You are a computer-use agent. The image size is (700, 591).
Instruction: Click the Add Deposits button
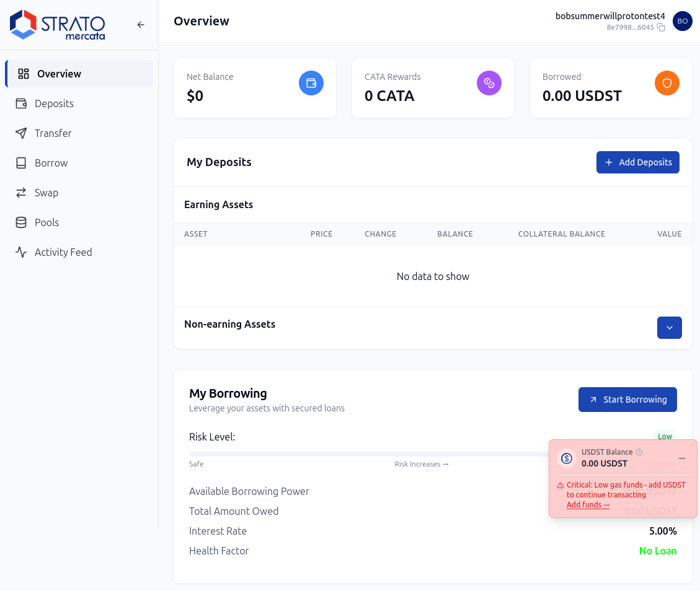(x=637, y=162)
